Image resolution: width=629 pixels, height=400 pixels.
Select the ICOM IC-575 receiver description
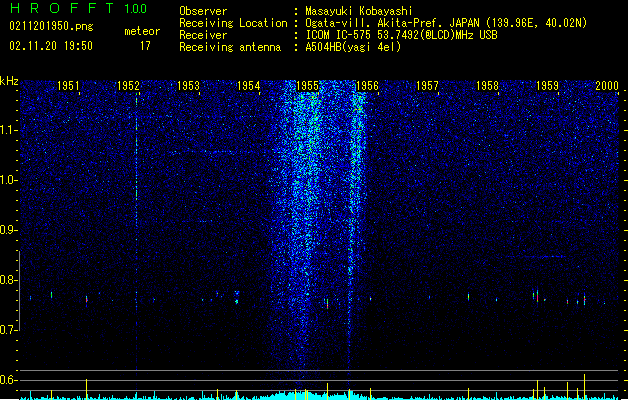[x=401, y=35]
